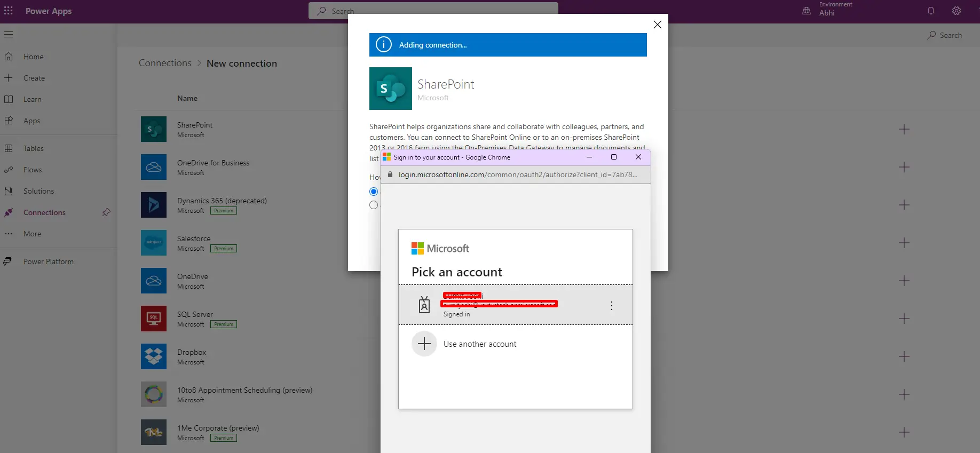980x453 pixels.
Task: Click the Salesforce connector icon
Action: tap(154, 243)
